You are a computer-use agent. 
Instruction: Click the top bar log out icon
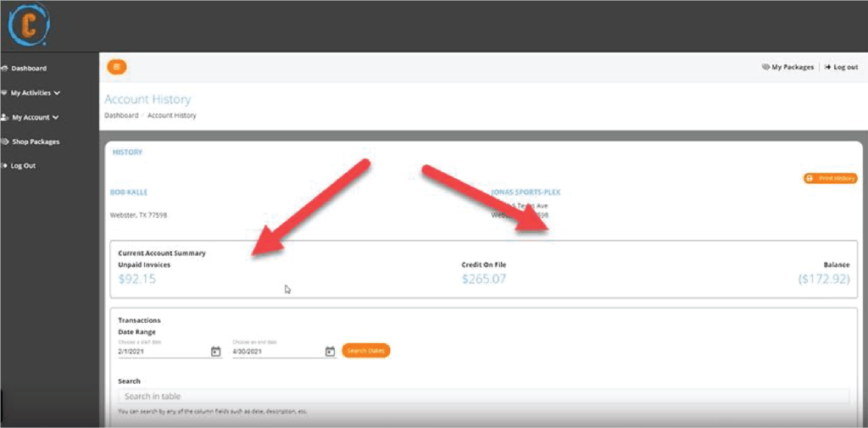point(828,67)
